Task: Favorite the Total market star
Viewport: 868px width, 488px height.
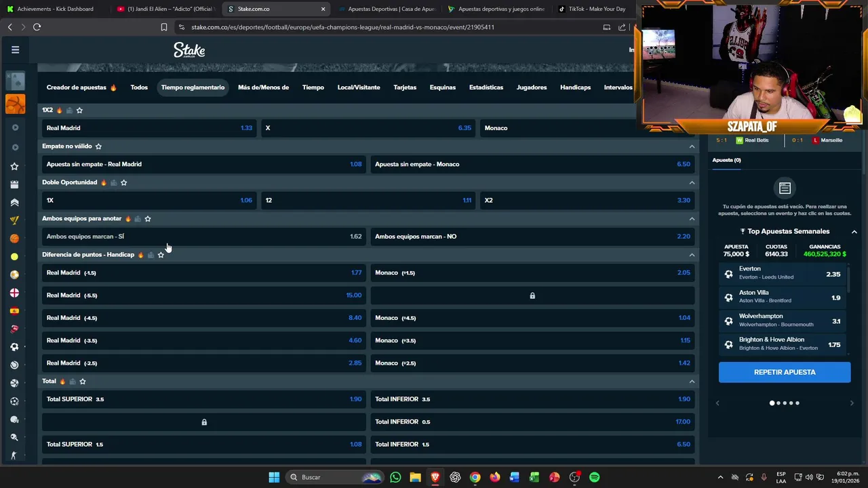Action: [x=83, y=381]
